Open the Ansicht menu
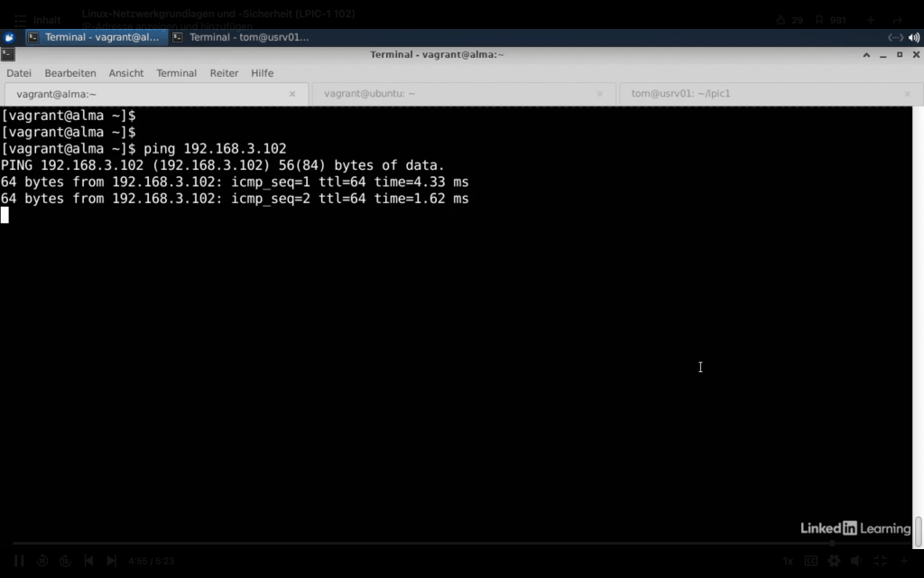The height and width of the screenshot is (578, 924). click(126, 73)
